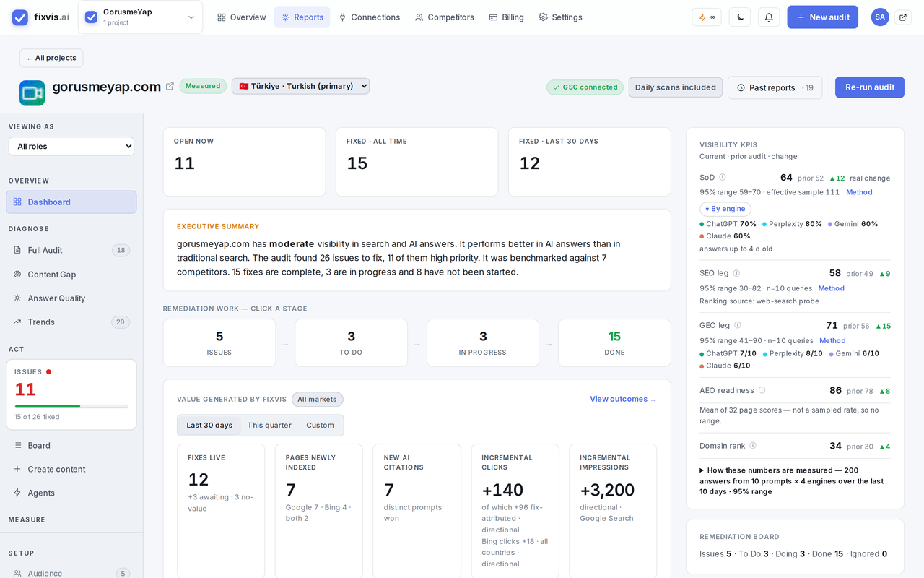Viewport: 924px width, 578px height.
Task: Open gorusmeyap.com via its external link icon
Action: click(170, 87)
